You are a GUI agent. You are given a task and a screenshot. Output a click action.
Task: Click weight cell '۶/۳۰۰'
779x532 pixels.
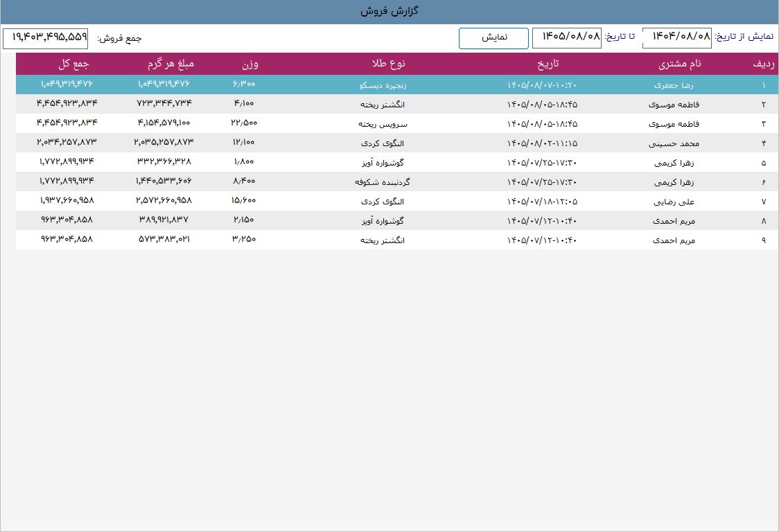pyautogui.click(x=244, y=84)
